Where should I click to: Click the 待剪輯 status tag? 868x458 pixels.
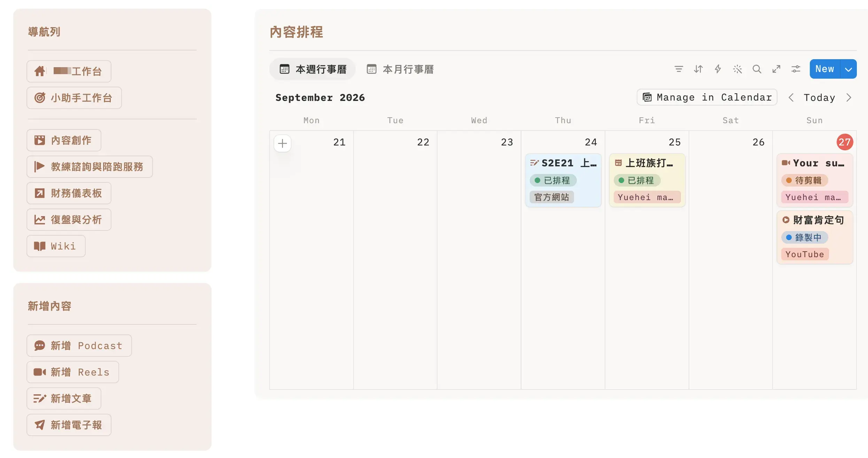pos(805,180)
